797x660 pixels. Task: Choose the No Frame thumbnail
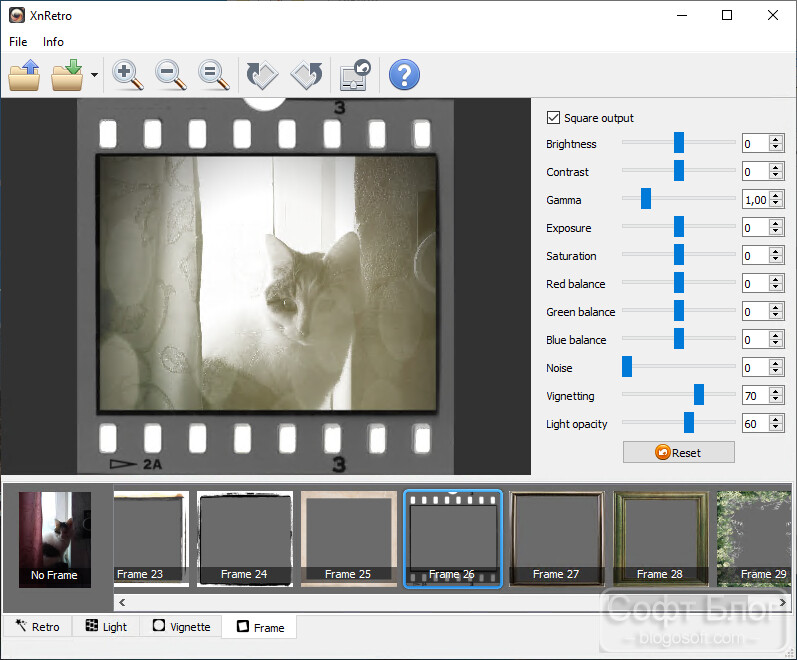tap(55, 539)
